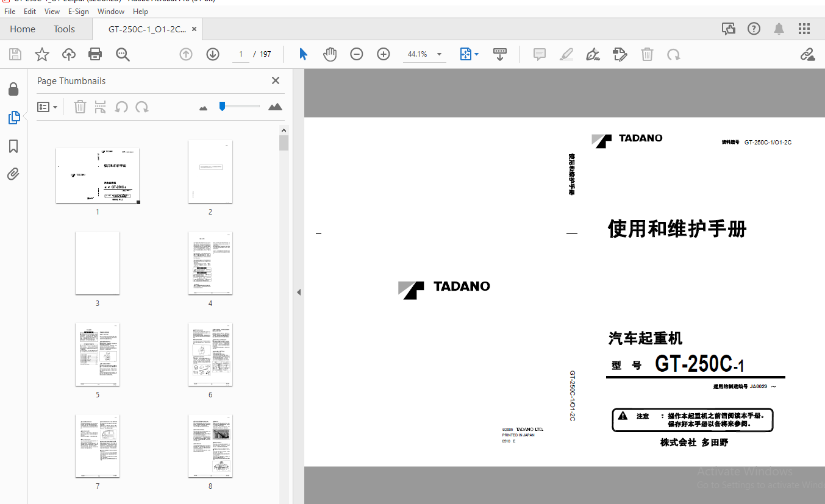The image size is (825, 504).
Task: Open the File menu
Action: [x=10, y=11]
